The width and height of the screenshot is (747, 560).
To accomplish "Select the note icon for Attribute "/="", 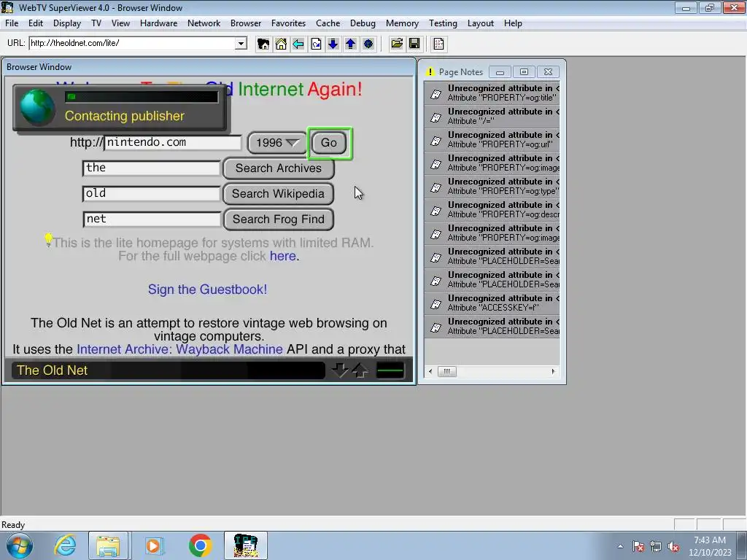I will click(x=436, y=117).
